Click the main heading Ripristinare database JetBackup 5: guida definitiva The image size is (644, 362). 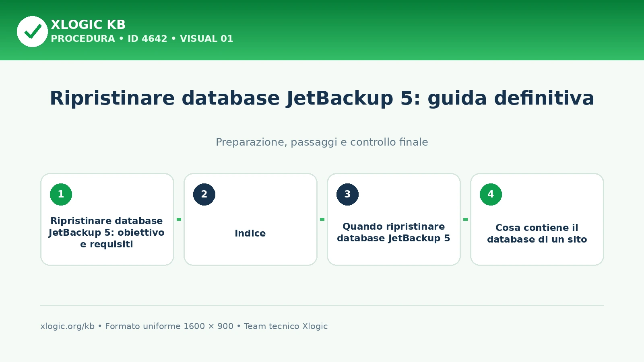[322, 98]
